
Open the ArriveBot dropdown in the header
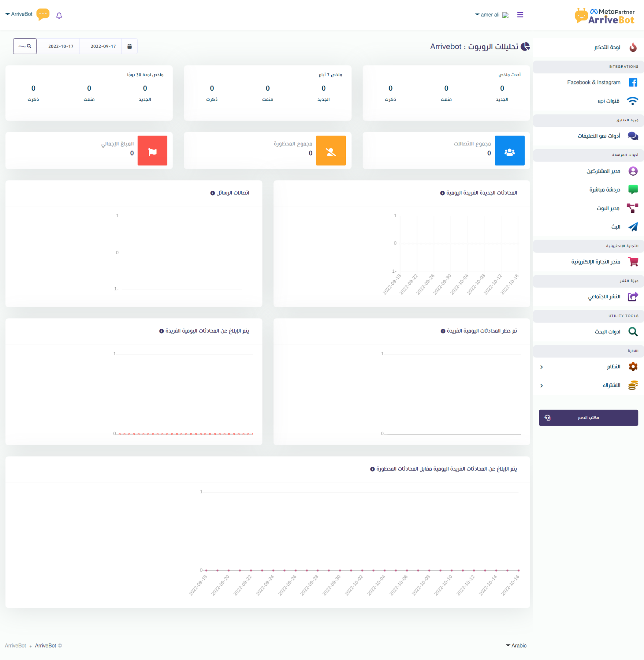tap(19, 14)
